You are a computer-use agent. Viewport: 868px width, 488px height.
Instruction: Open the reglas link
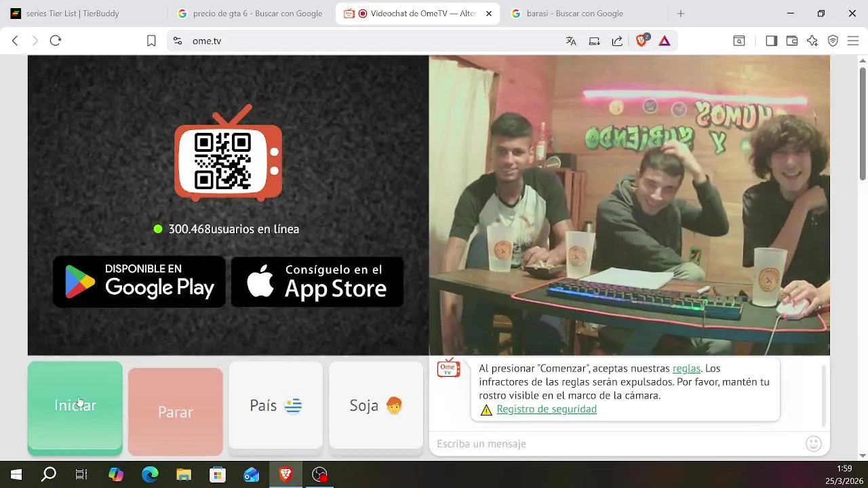[686, 369]
